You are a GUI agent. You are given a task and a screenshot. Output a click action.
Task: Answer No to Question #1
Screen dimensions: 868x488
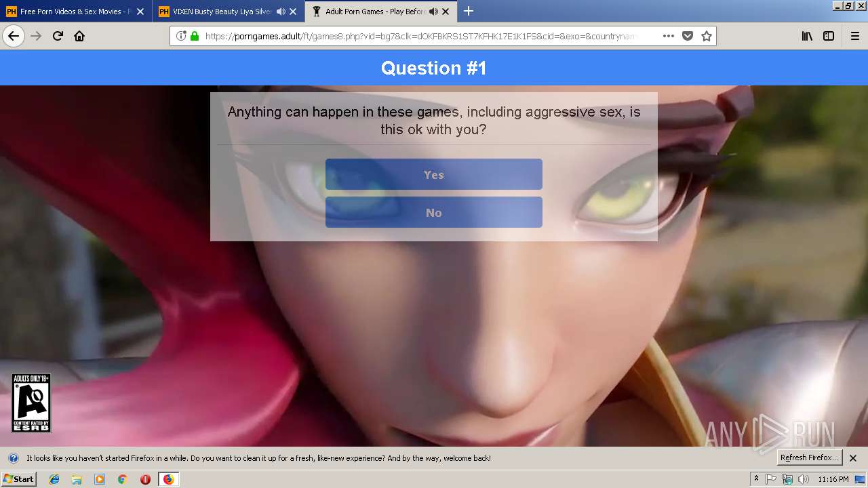[434, 212]
